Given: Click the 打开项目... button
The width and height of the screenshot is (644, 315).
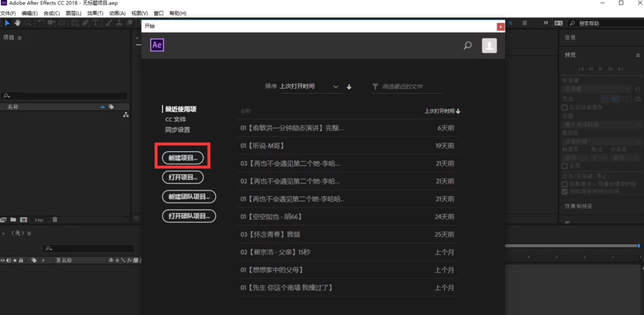Looking at the screenshot, I should [183, 177].
